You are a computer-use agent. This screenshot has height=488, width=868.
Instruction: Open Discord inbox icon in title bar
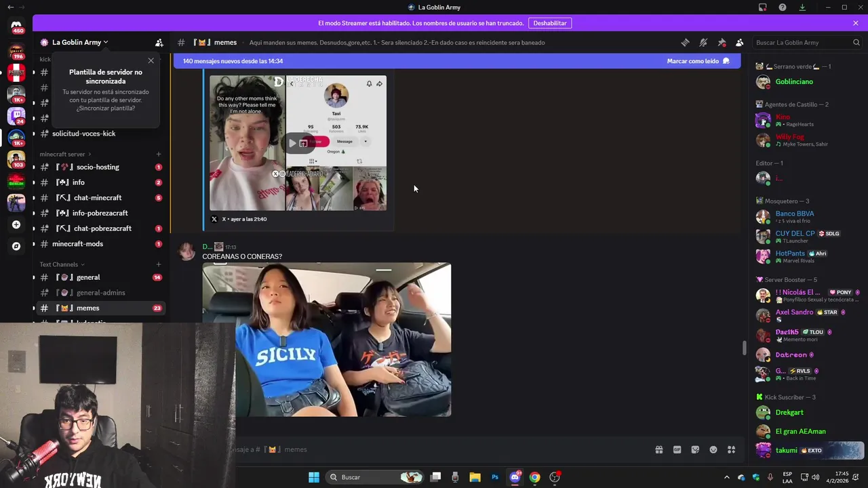(x=763, y=7)
